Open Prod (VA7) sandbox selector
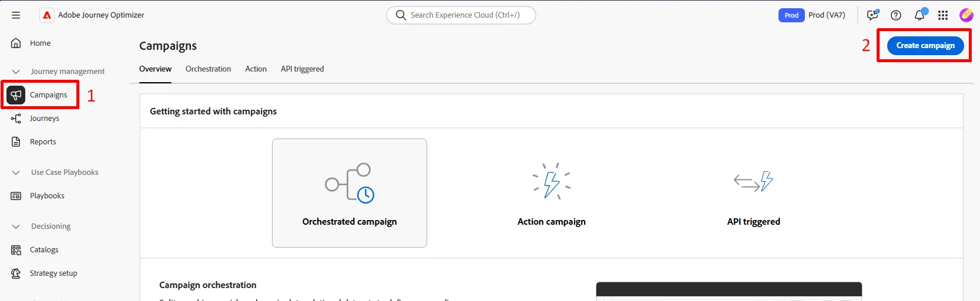This screenshot has width=980, height=301. click(x=827, y=15)
